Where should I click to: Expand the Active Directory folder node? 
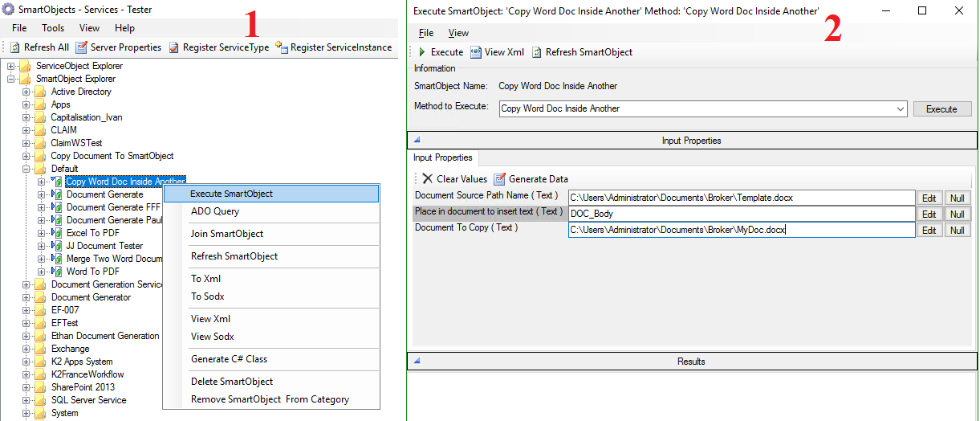tap(26, 92)
